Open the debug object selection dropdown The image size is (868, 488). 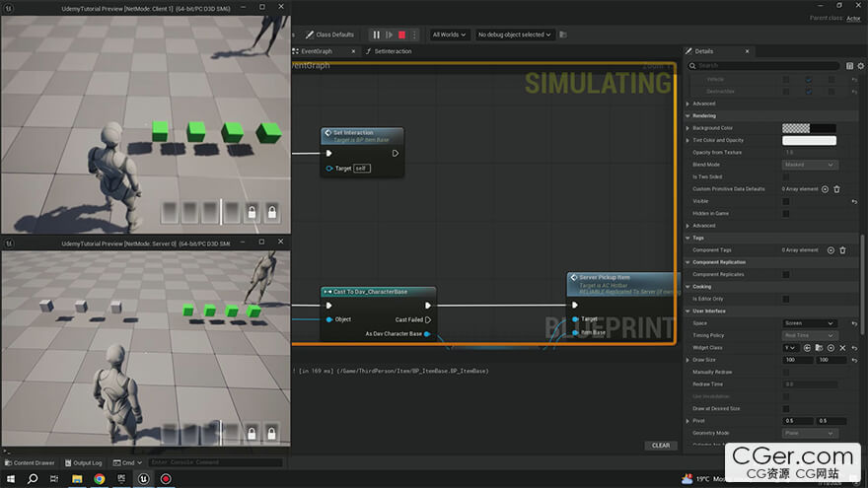[514, 35]
